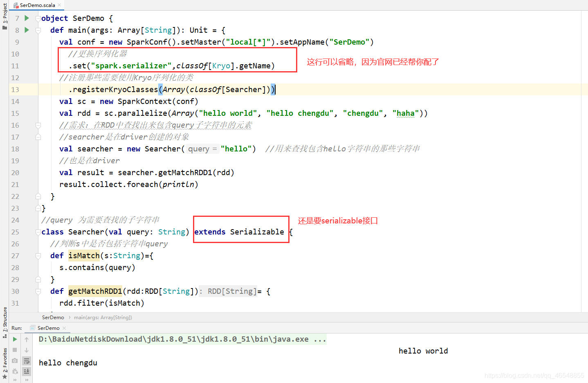Click fold end marker at line 22
This screenshot has height=383, width=588.
tap(38, 196)
